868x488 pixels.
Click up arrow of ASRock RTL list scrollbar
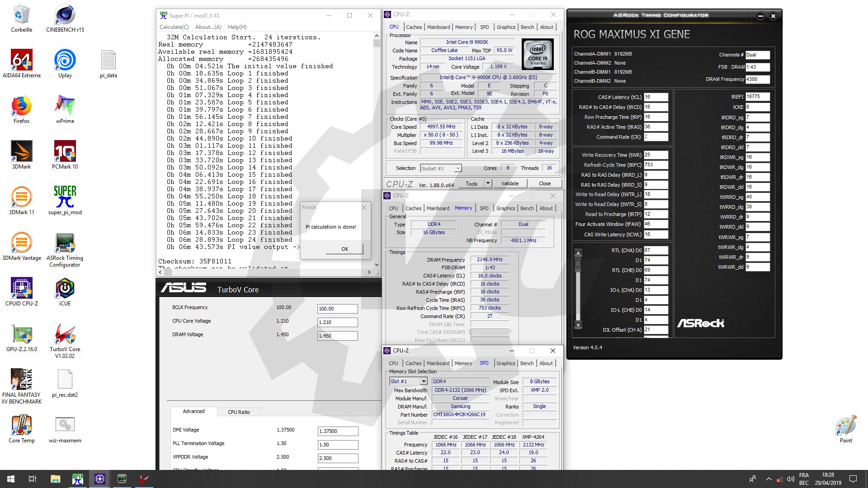(x=578, y=253)
